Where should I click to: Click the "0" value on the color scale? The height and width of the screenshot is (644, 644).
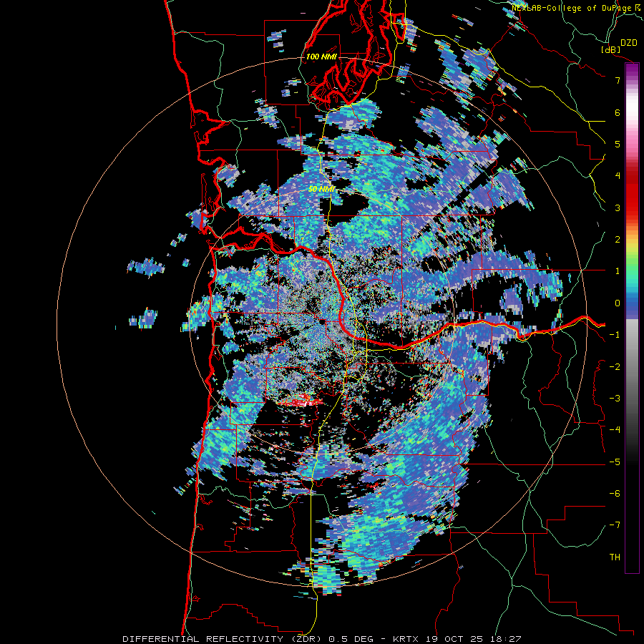point(618,303)
